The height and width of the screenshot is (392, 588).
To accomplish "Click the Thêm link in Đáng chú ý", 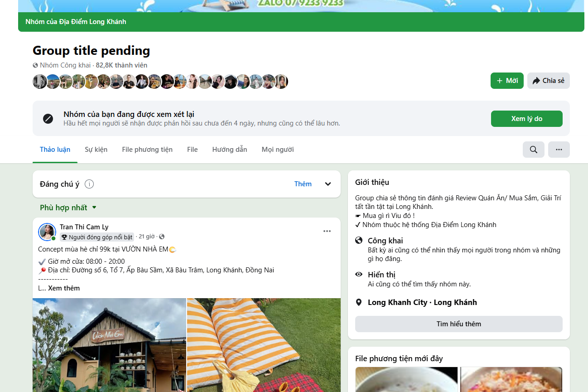I will click(303, 184).
